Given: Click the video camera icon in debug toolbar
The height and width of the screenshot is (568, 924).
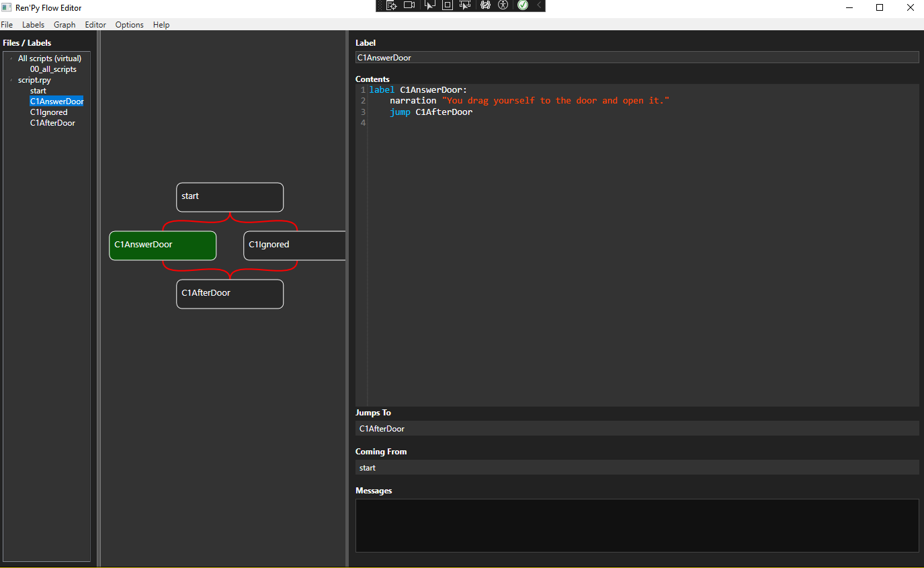Looking at the screenshot, I should click(409, 5).
